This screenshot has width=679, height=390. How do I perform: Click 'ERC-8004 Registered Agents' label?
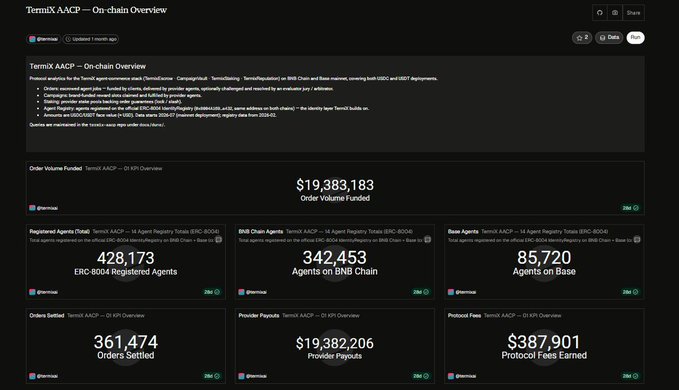[126, 272]
